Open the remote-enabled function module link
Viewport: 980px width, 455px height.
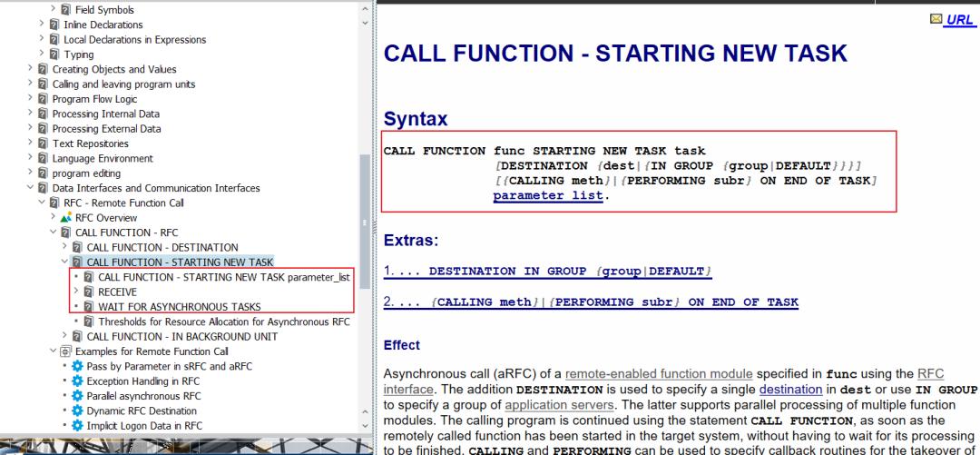[x=659, y=374]
